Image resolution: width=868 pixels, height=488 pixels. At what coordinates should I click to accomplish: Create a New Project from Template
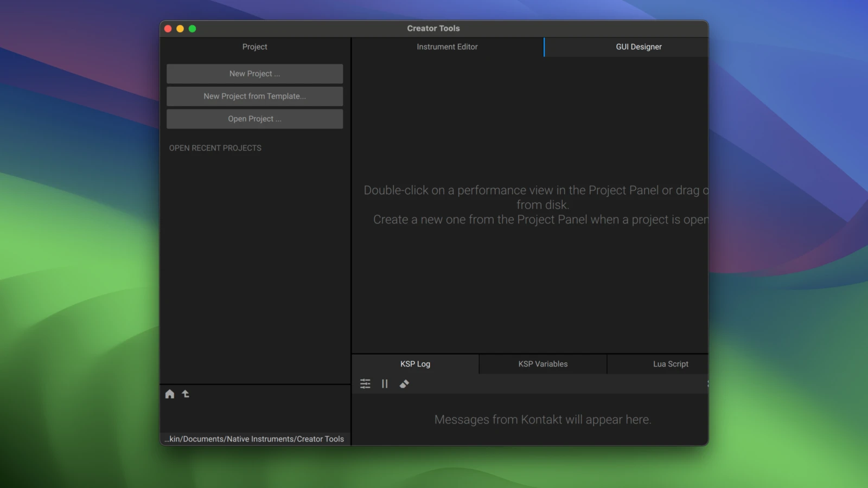[x=254, y=97]
